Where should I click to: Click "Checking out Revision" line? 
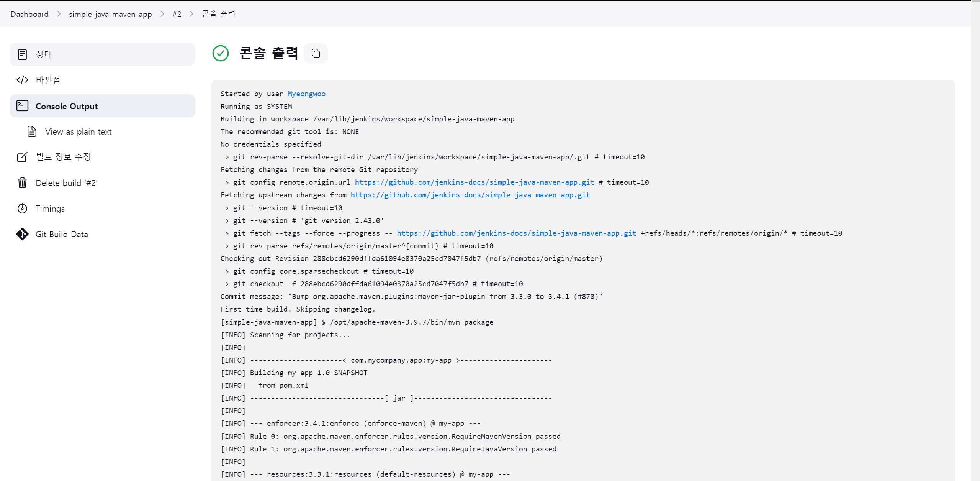411,259
